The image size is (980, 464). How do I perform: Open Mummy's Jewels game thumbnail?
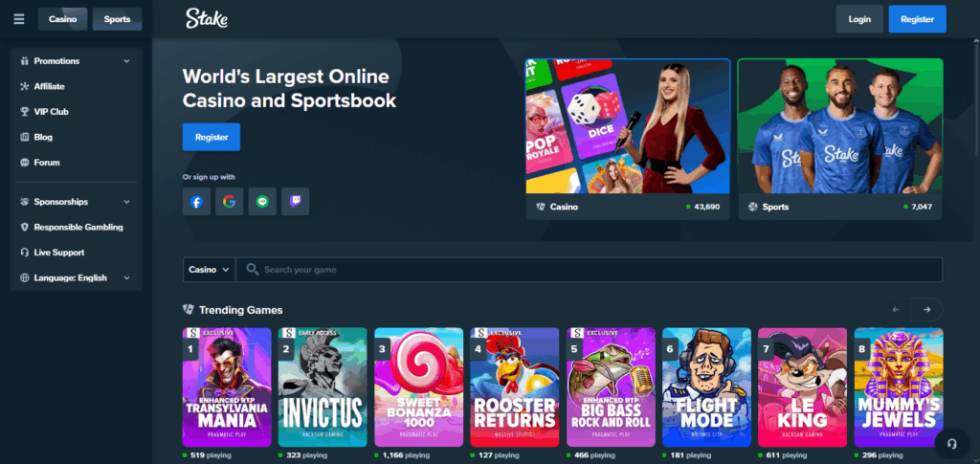899,387
